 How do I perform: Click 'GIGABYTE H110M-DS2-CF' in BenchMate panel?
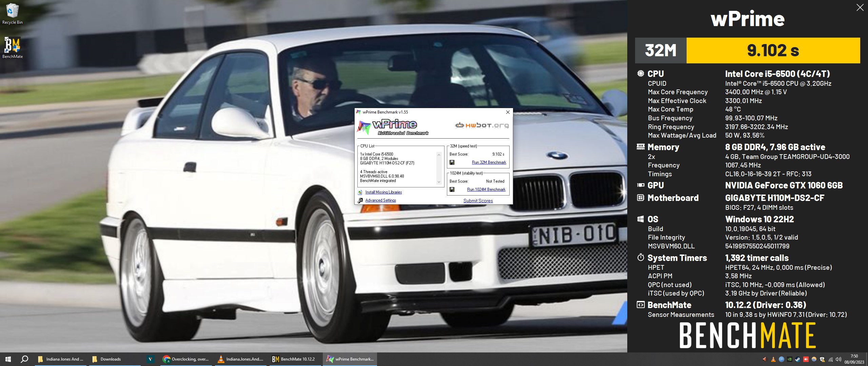tap(774, 198)
